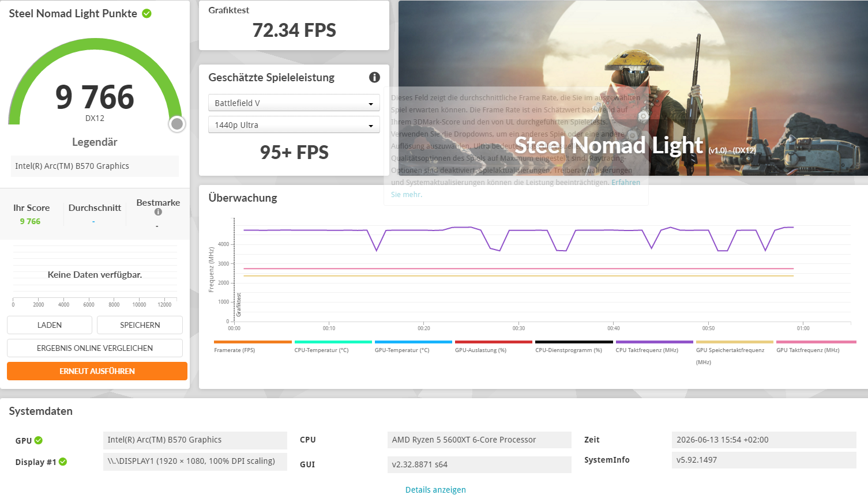Open the Details anzeigen link

(x=435, y=490)
